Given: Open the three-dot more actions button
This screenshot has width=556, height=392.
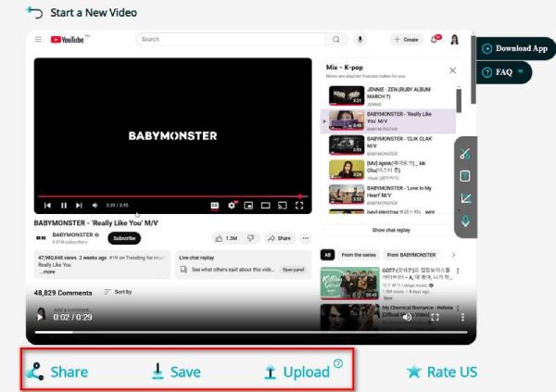Looking at the screenshot, I should click(x=305, y=238).
